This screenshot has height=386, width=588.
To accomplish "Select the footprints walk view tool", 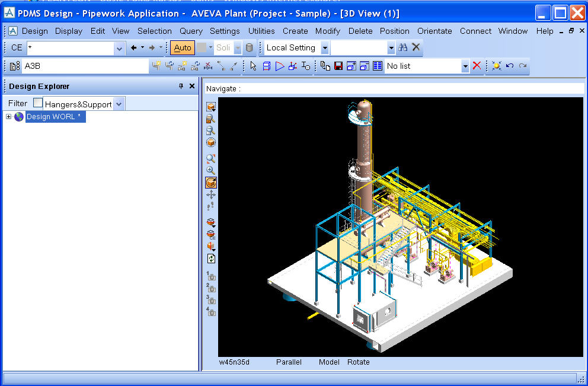I will [x=211, y=206].
